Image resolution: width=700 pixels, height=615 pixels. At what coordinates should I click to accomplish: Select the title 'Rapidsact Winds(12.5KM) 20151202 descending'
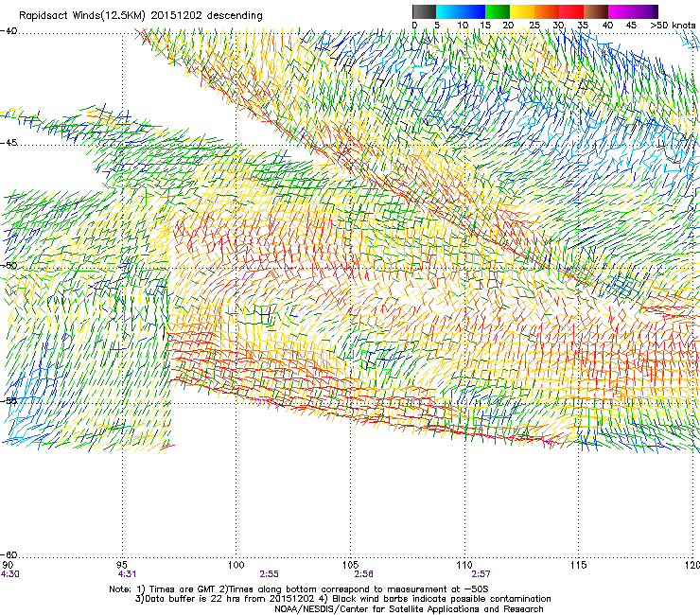click(141, 16)
